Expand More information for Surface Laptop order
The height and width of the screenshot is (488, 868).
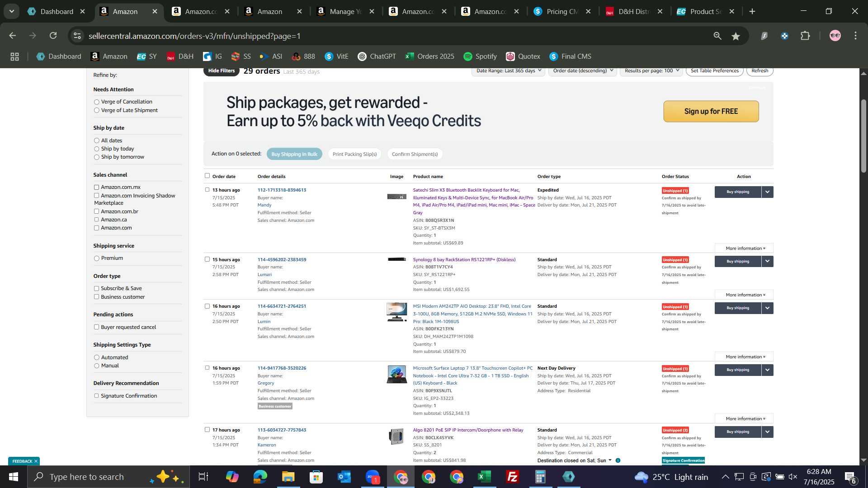point(744,419)
